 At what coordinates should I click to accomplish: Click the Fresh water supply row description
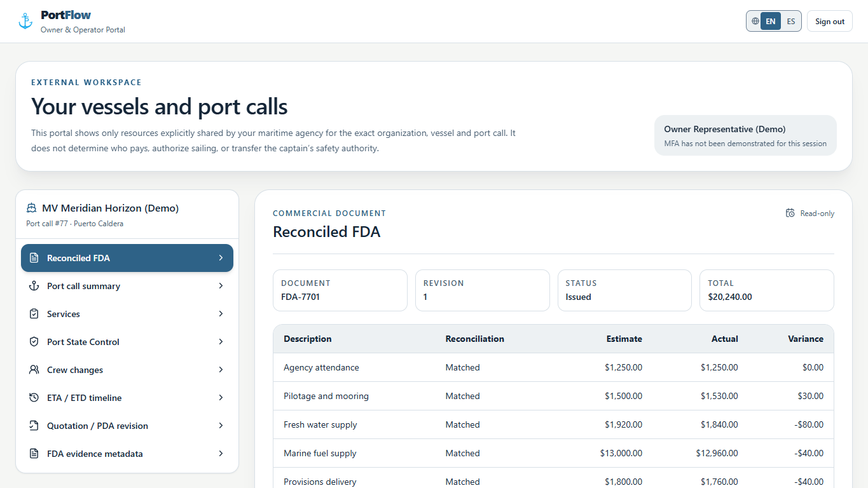[x=320, y=424]
